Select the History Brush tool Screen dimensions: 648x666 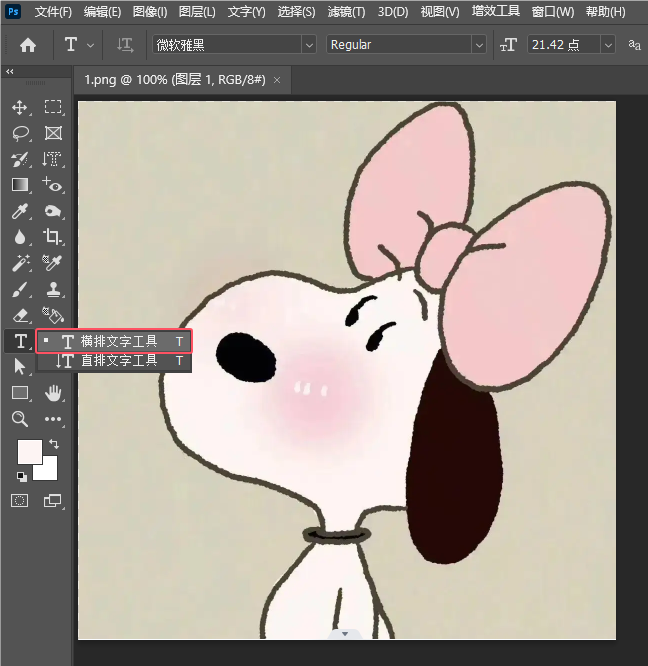coord(20,160)
